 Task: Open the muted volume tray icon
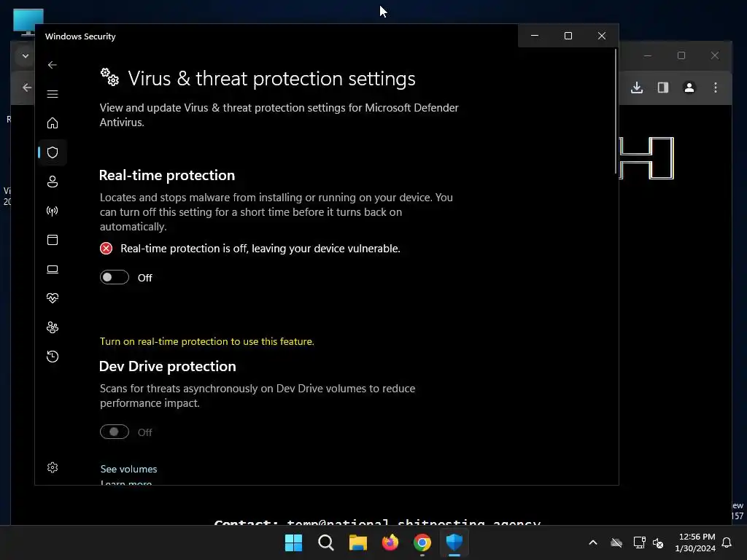pos(658,542)
